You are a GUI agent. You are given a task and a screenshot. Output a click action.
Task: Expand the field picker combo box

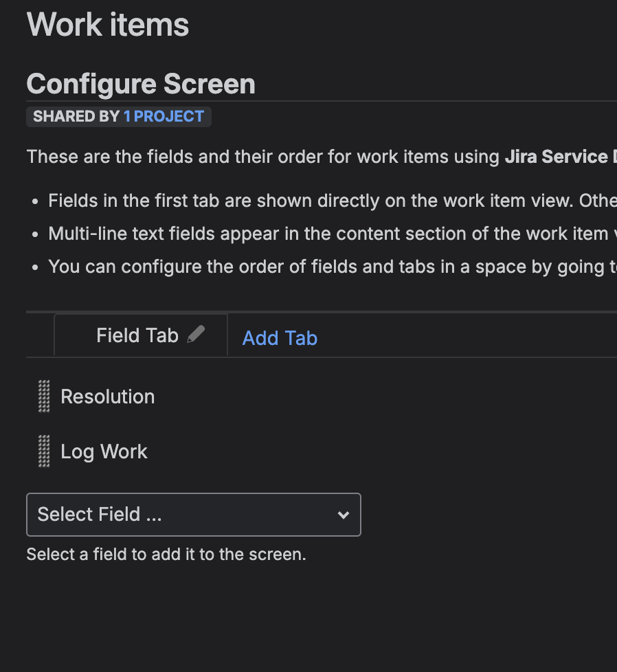192,515
